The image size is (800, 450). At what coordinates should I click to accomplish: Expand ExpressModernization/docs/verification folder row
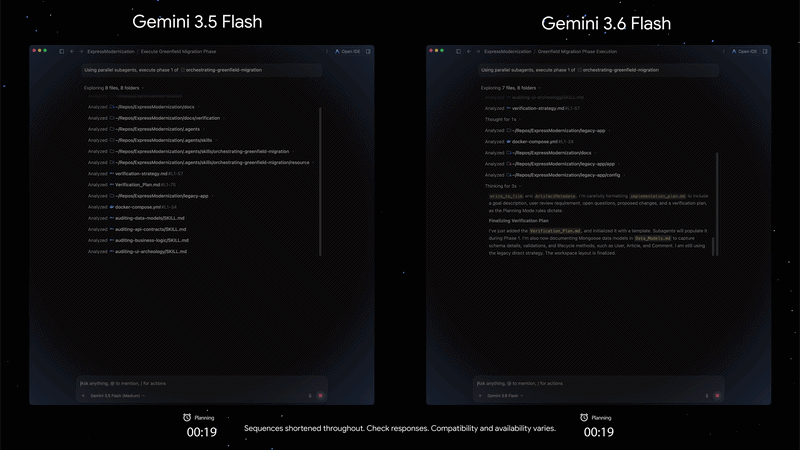pos(155,118)
